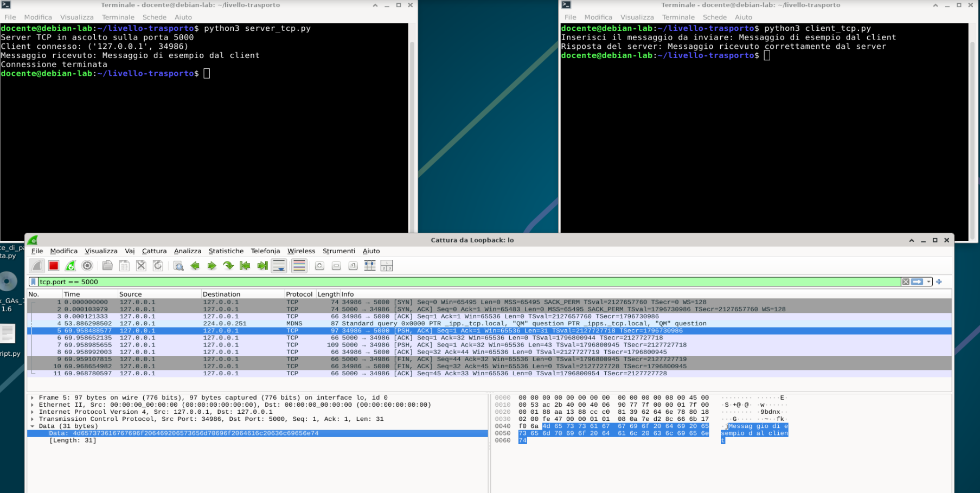
Task: Save this capture file icon
Action: point(124,266)
